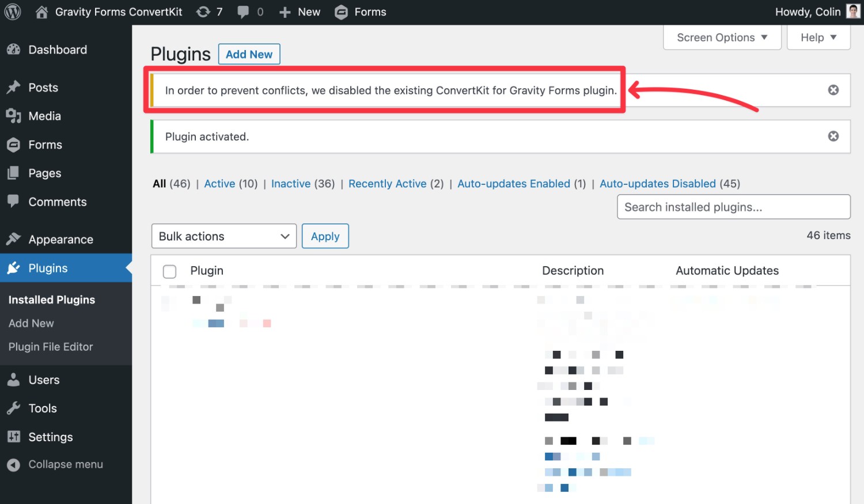Click the Comments sidebar icon
The width and height of the screenshot is (864, 504).
coord(14,202)
